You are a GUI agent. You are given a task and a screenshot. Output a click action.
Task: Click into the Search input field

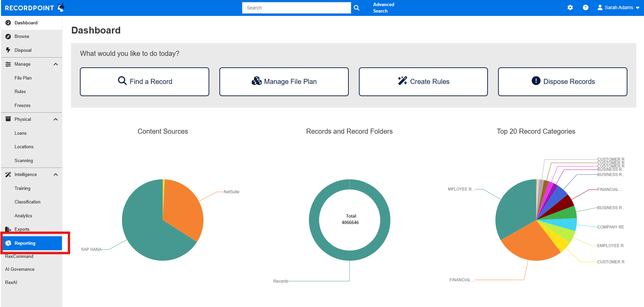click(x=296, y=8)
